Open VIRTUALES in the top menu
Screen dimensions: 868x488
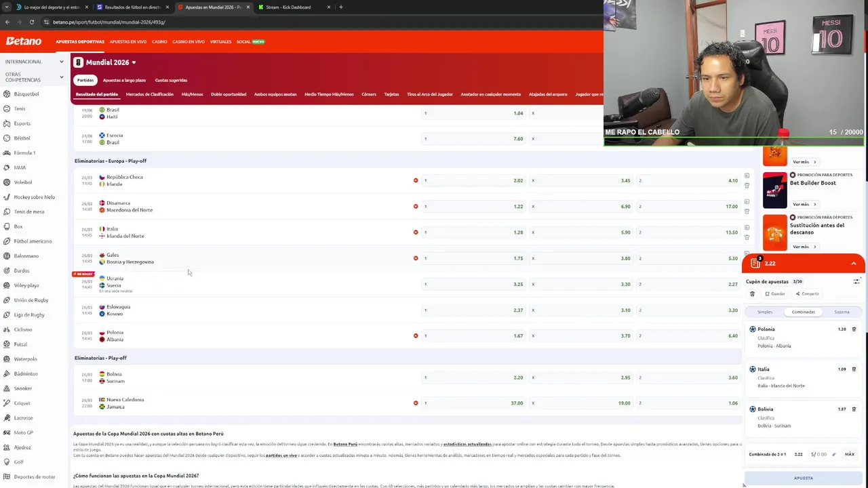(x=220, y=41)
